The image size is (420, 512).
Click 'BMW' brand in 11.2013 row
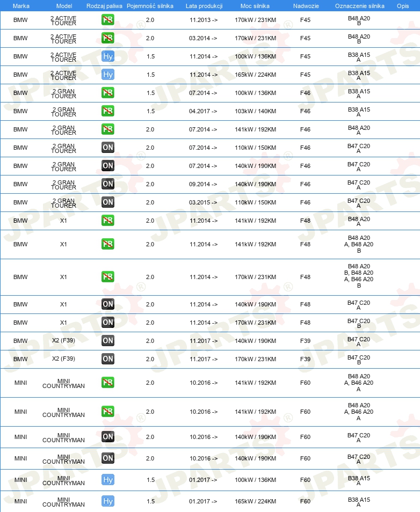[20, 20]
